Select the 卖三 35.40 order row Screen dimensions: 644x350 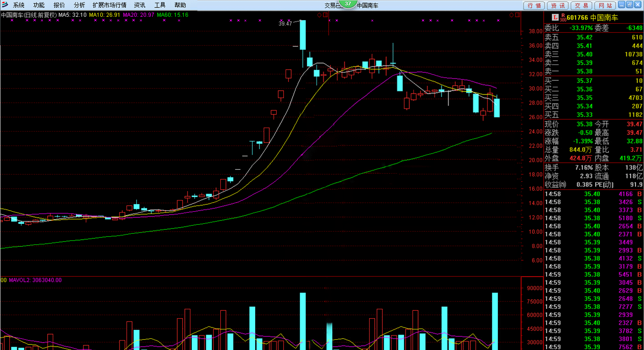click(x=594, y=54)
